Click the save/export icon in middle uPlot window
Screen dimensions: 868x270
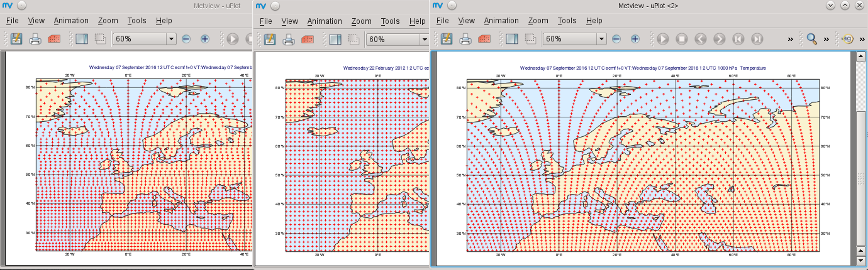tap(270, 39)
